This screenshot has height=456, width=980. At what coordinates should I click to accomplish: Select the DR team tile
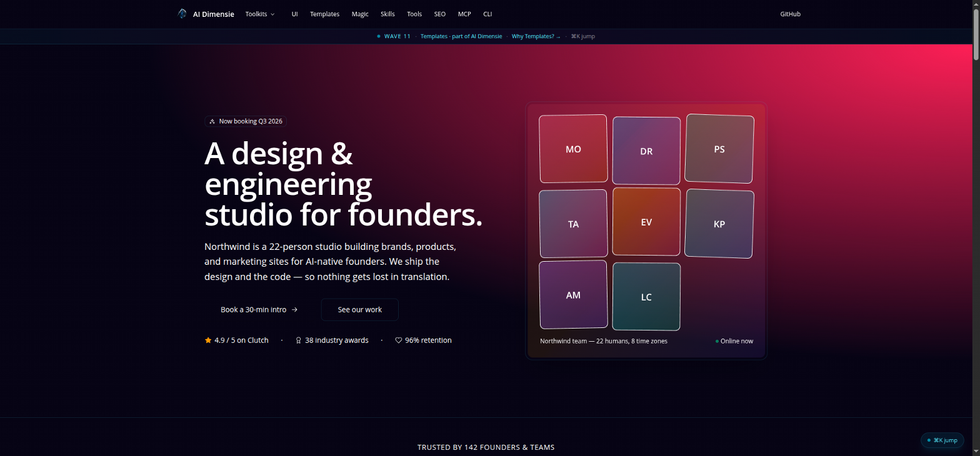pyautogui.click(x=646, y=151)
